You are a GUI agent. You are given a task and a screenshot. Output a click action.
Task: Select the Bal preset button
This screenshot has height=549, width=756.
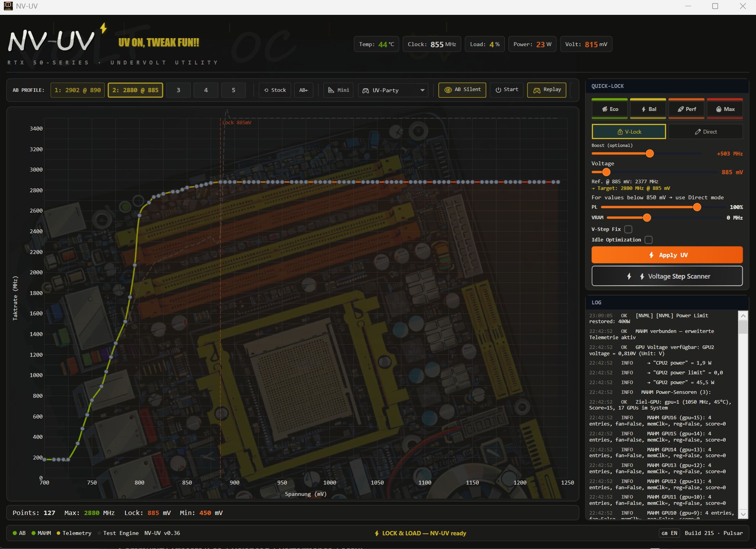click(x=648, y=109)
